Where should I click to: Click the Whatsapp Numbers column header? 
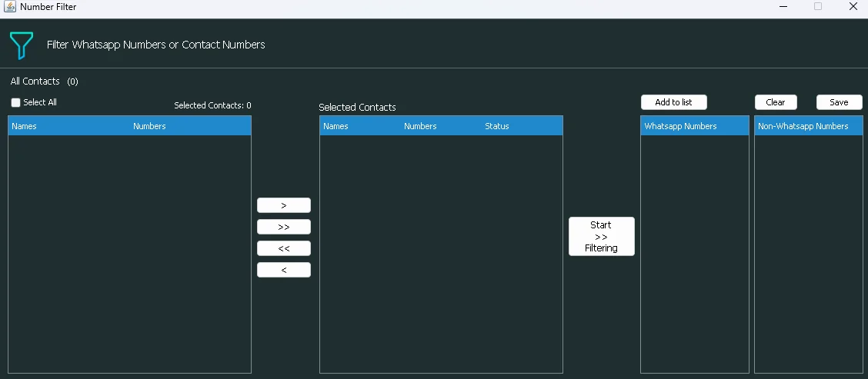click(x=695, y=126)
